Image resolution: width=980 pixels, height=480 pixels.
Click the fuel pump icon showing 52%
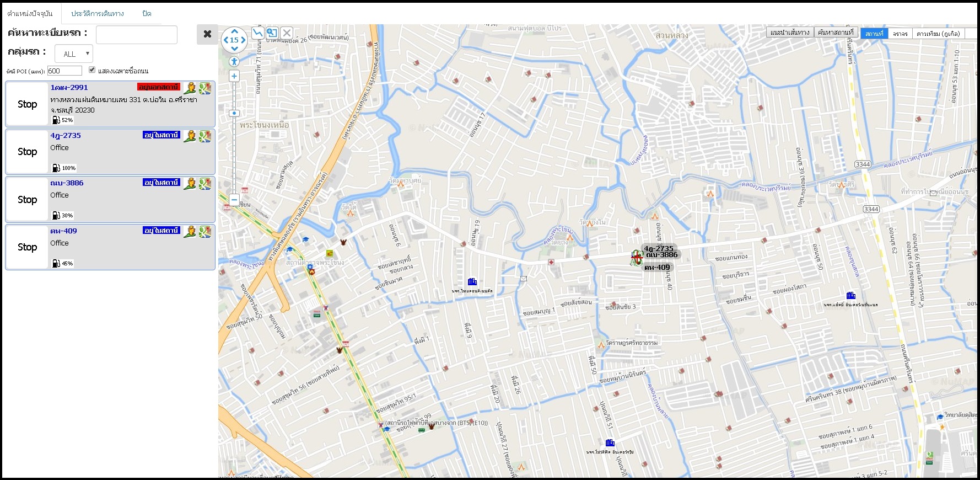56,120
